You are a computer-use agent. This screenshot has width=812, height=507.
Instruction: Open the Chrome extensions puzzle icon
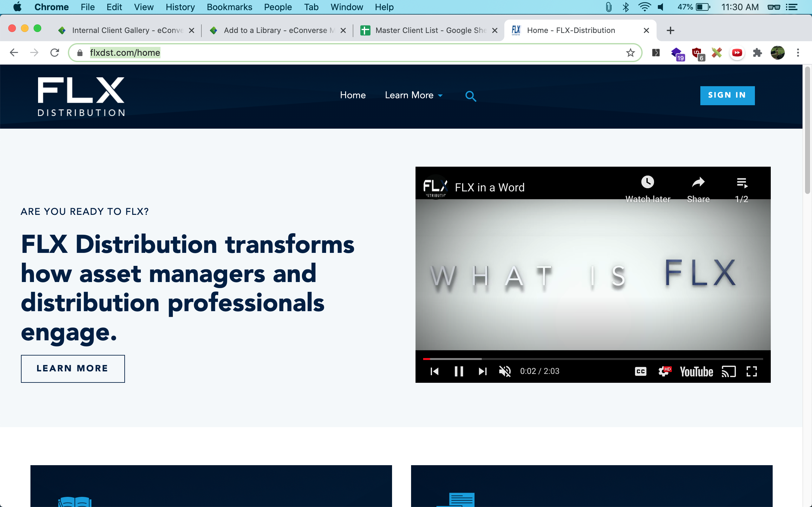point(757,53)
